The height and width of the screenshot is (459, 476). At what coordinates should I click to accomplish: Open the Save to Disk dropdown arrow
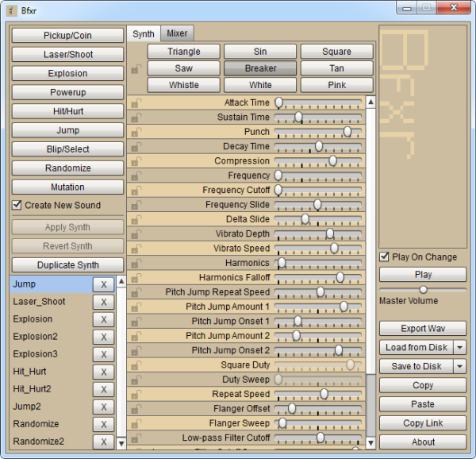click(459, 366)
